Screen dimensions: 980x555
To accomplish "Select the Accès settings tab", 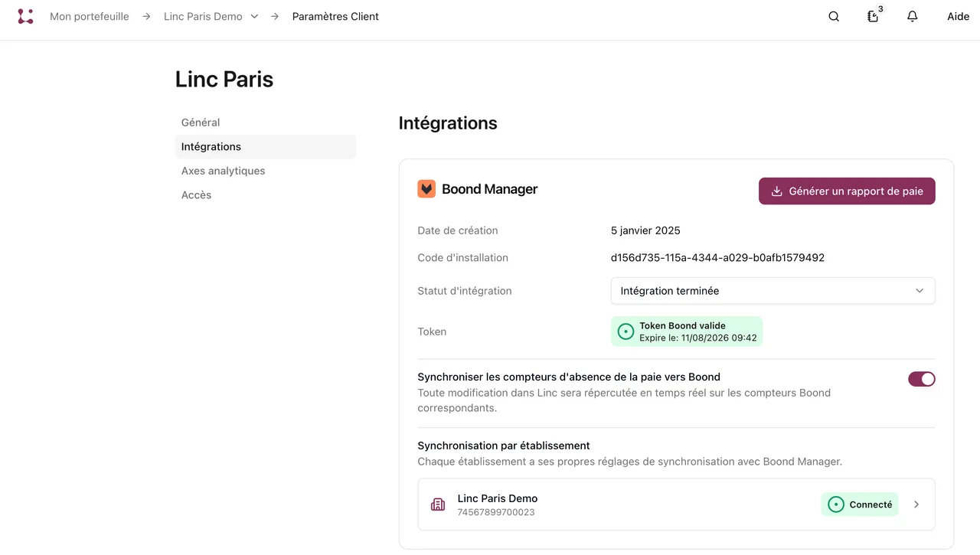I will (x=266, y=195).
